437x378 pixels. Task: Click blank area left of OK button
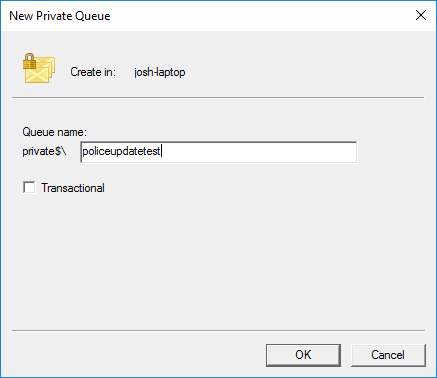click(140, 355)
